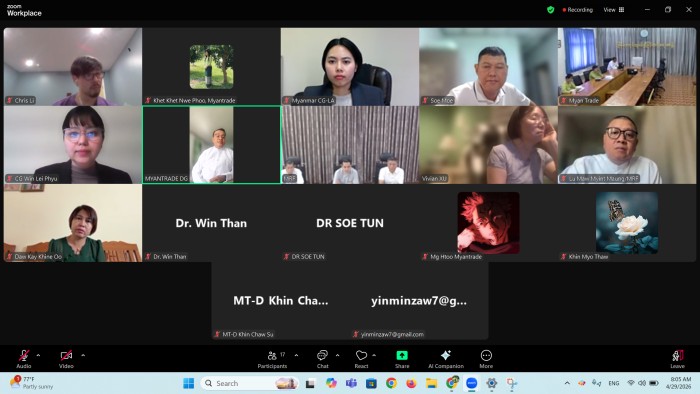Select Vivian XU's video tile
This screenshot has width=700, height=394.
488,145
